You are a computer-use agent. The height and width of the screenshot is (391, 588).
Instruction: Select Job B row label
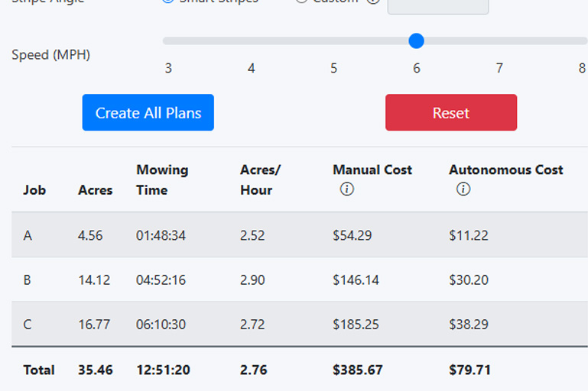click(x=28, y=280)
